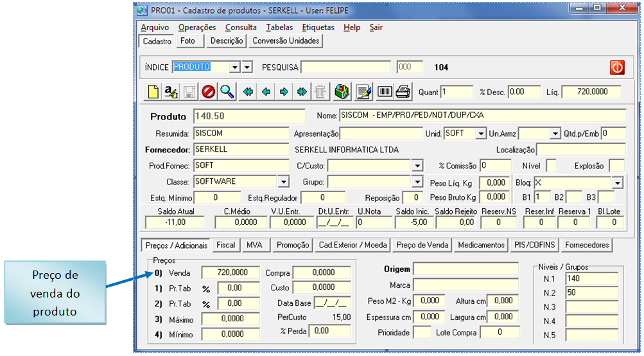Click the Data Base date field
Screen dimensions: 644x356
click(332, 303)
